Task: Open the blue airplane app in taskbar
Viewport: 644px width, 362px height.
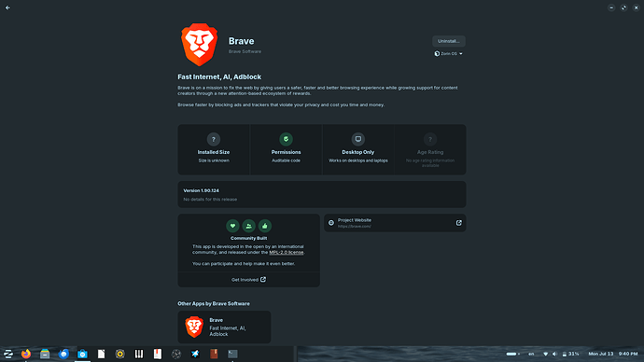Action: [195, 354]
